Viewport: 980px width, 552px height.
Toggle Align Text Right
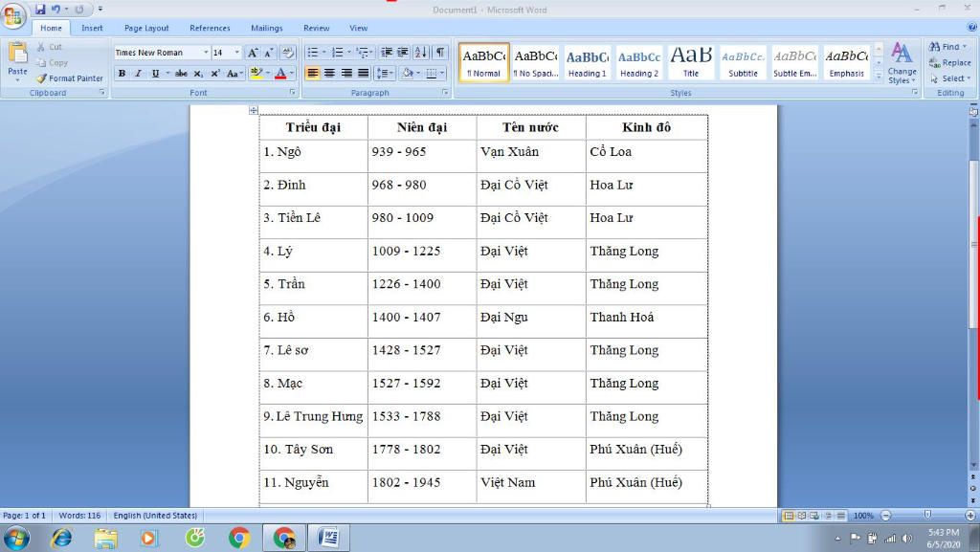pos(346,74)
